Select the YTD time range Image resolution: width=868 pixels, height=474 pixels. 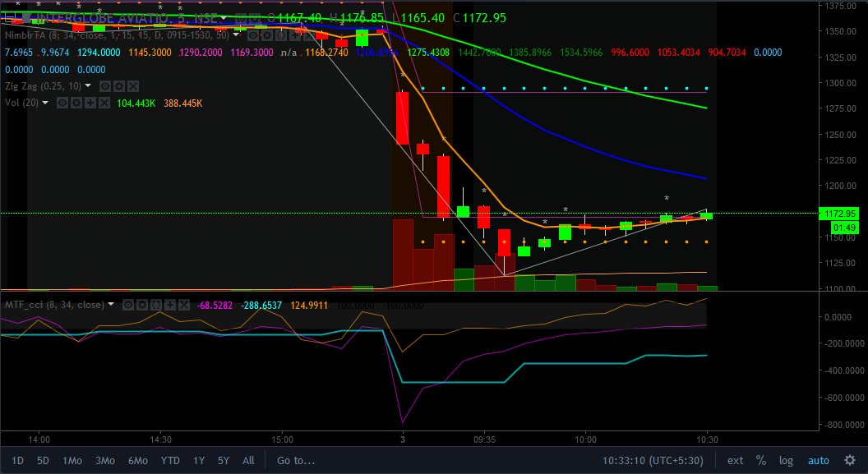coord(170,461)
